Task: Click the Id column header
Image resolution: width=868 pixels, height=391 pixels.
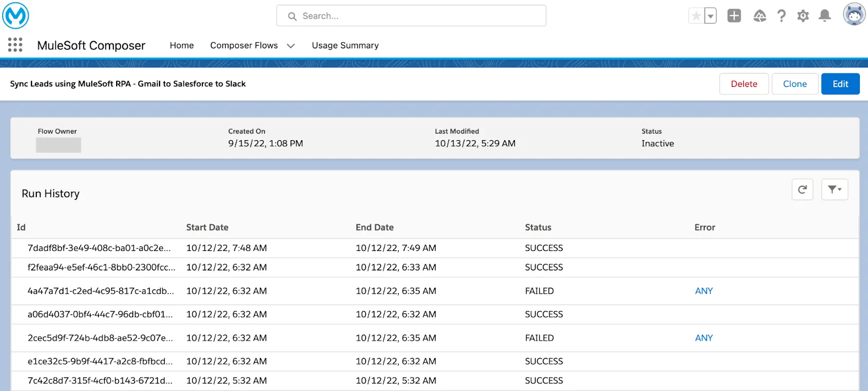Action: pos(21,228)
